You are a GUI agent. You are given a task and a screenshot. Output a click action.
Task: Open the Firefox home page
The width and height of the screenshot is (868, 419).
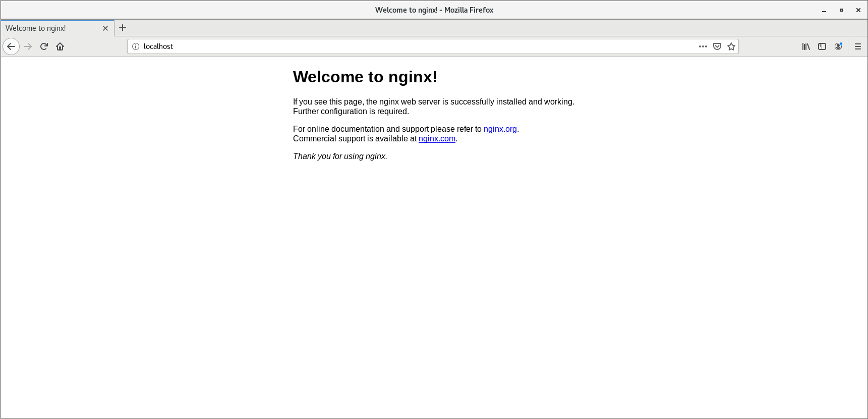[60, 46]
